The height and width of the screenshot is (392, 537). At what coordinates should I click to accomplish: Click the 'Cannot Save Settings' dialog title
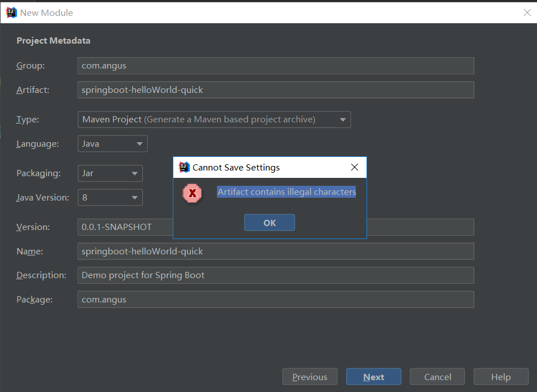236,168
